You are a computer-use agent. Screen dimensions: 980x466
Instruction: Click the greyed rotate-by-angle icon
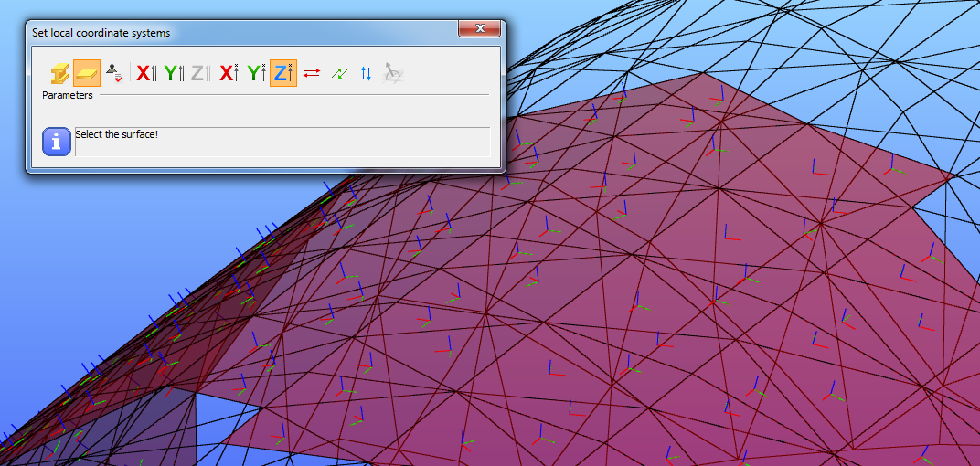(x=393, y=73)
